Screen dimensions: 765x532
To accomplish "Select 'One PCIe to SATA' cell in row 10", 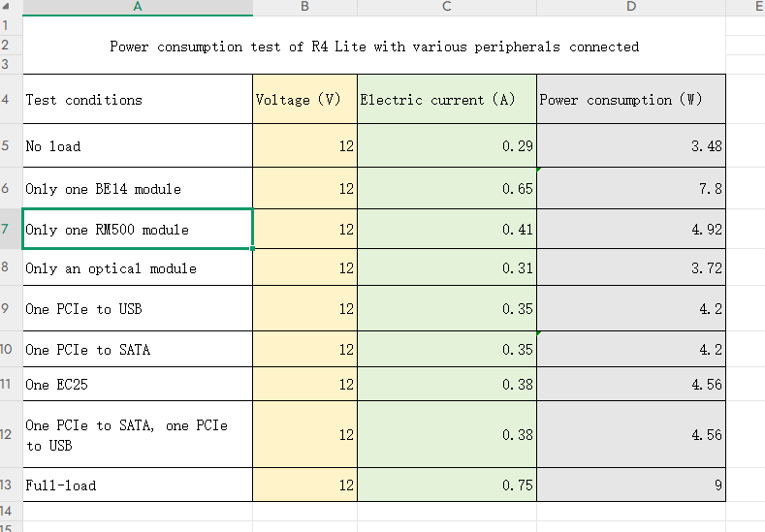I will [x=138, y=349].
